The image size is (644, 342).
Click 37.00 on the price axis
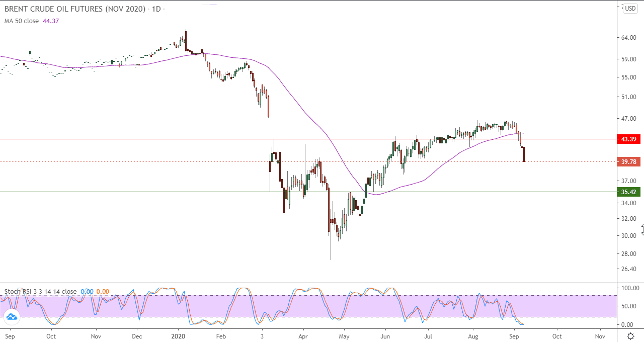point(629,181)
